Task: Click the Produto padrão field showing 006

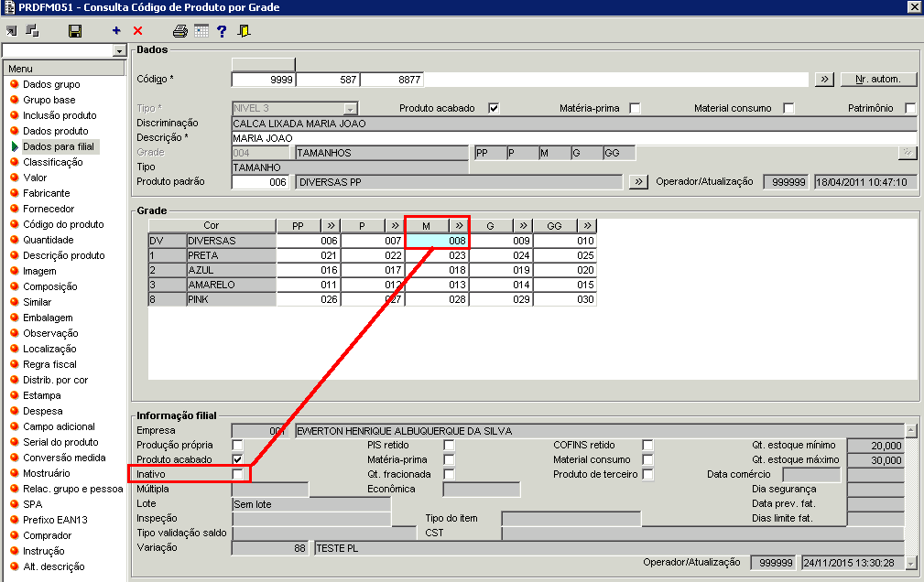Action: (260, 182)
